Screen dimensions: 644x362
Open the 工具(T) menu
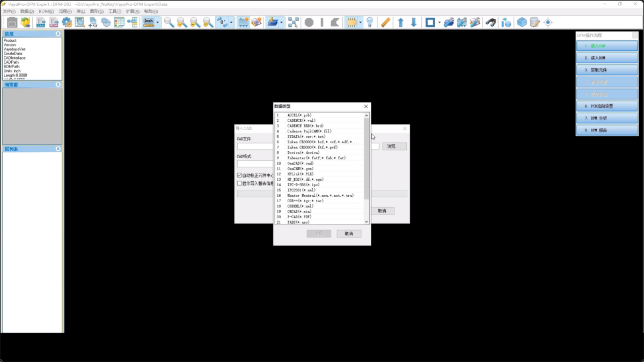tap(115, 11)
